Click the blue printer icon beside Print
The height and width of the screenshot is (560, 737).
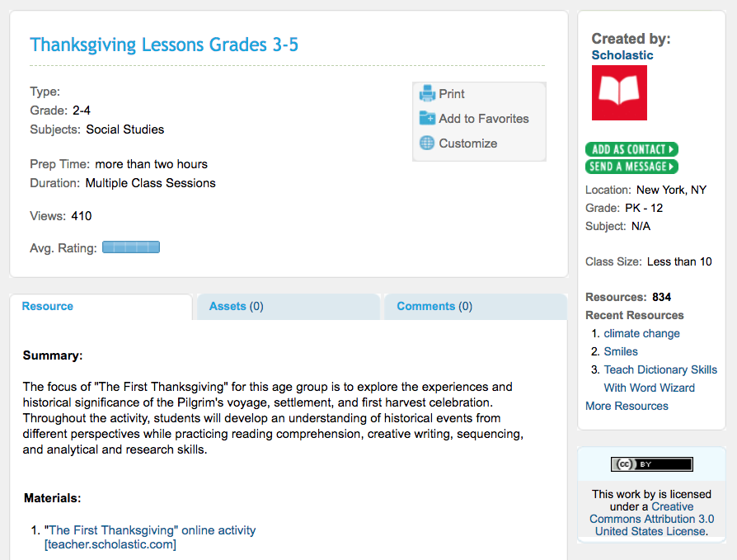(427, 93)
